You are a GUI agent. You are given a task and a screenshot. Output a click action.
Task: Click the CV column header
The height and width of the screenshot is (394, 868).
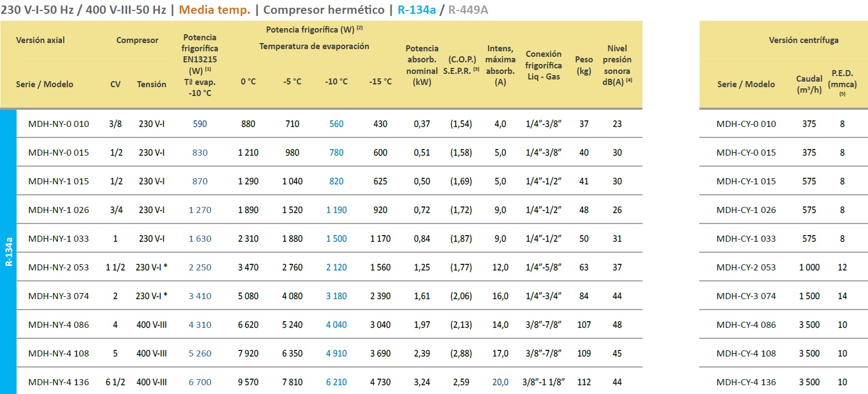click(115, 84)
